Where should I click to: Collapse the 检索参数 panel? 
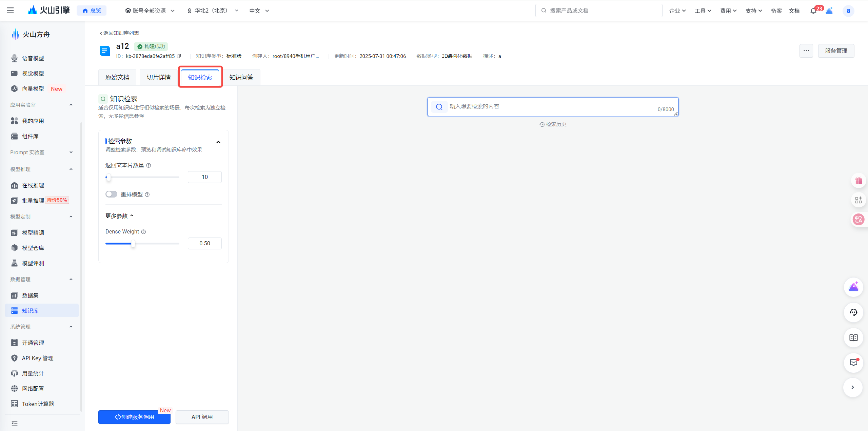pyautogui.click(x=218, y=142)
